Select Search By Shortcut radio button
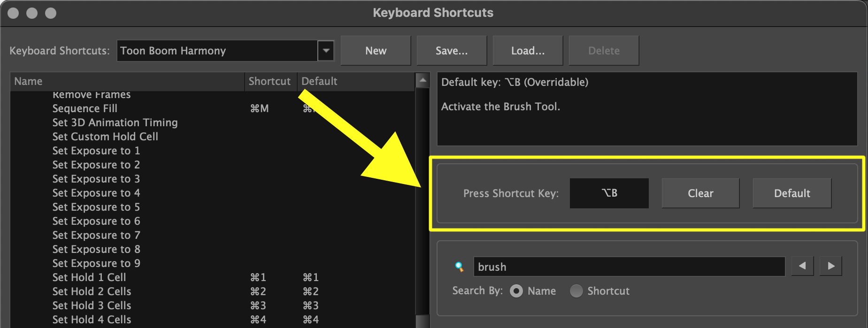The image size is (868, 328). click(576, 291)
